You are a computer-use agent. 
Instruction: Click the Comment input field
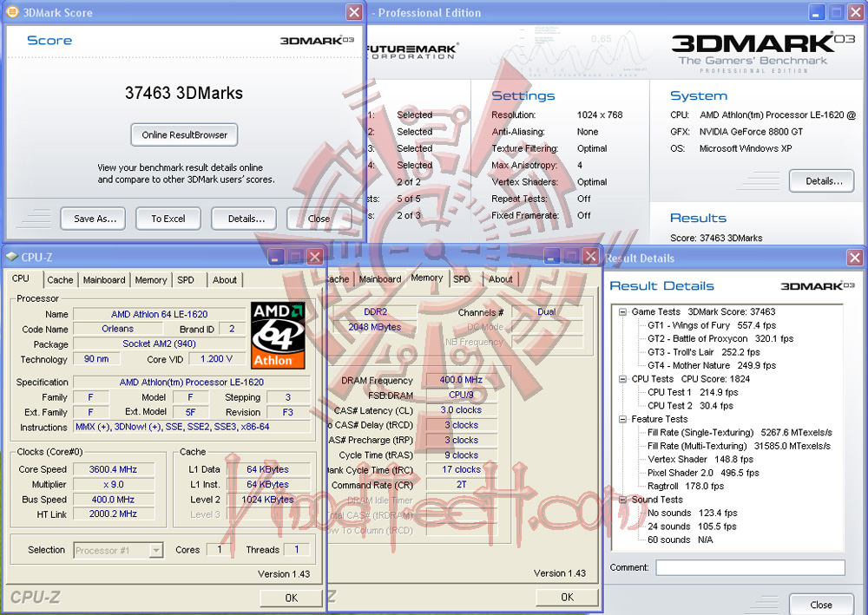(750, 567)
